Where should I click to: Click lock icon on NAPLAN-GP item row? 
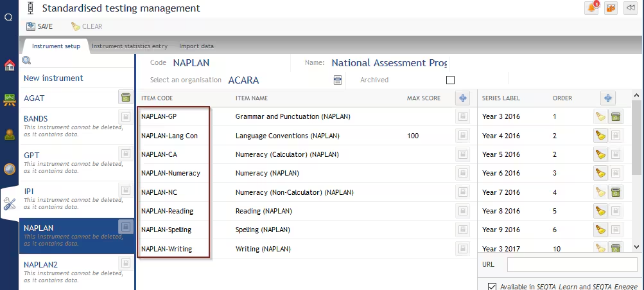click(462, 117)
